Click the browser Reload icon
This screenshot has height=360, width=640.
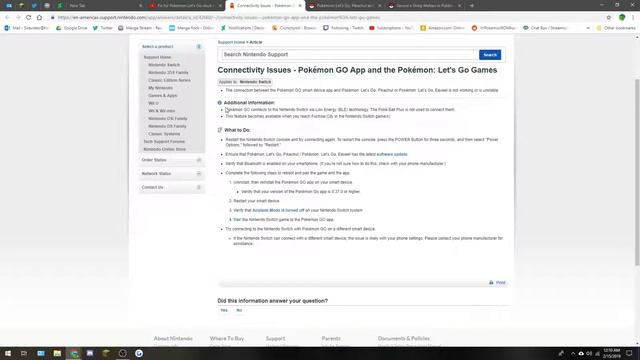(x=29, y=18)
